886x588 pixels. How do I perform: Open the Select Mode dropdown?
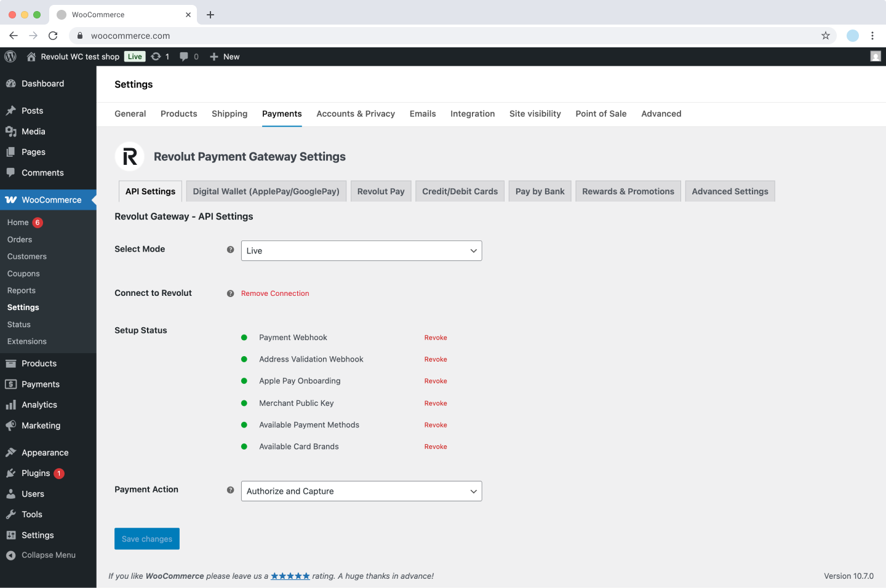362,251
